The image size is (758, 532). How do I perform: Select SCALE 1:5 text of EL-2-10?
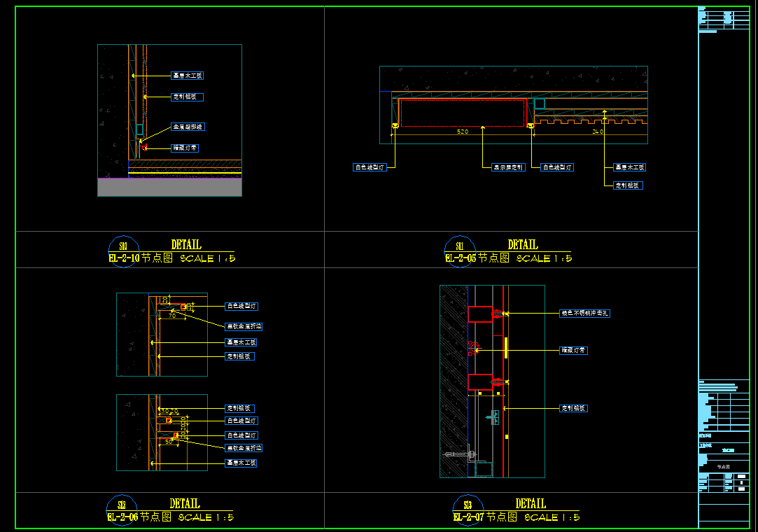[208, 259]
